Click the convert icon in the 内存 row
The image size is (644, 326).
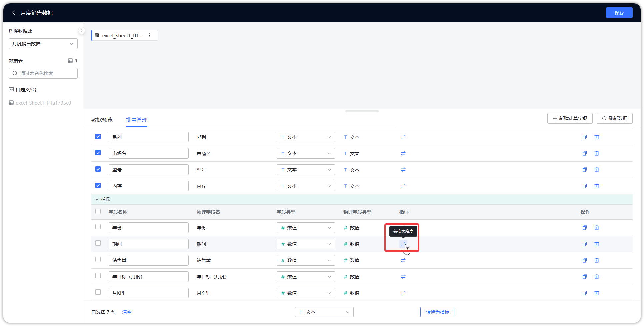tap(403, 186)
